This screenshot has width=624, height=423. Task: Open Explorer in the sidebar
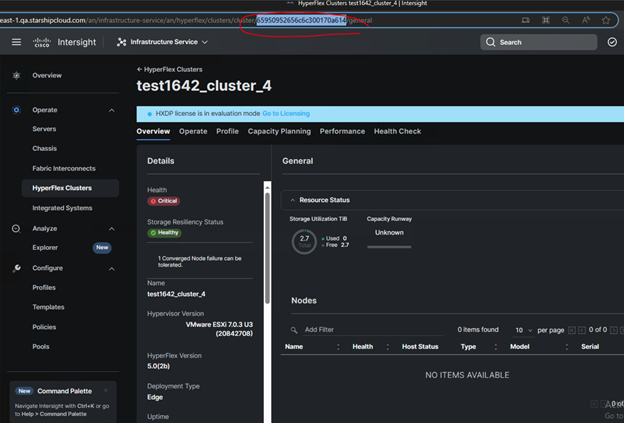pos(45,248)
